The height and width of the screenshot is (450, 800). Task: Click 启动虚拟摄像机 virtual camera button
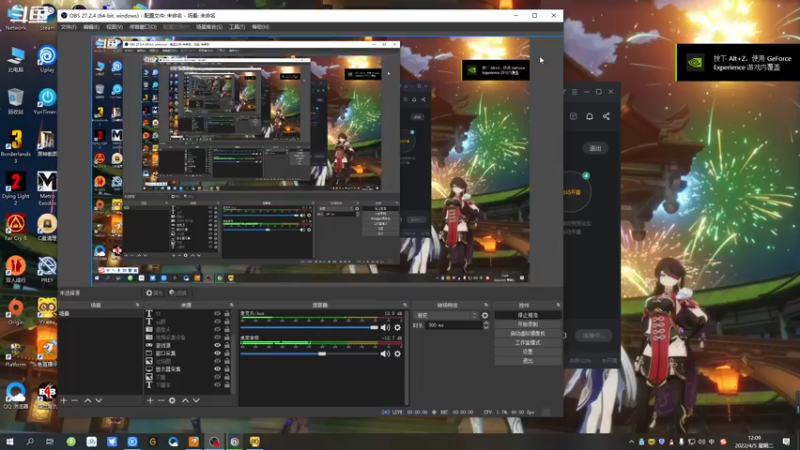[x=528, y=334]
